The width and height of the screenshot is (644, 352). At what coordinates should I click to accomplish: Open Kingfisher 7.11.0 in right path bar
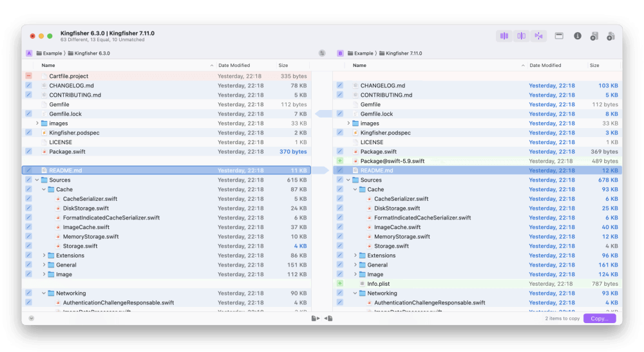pyautogui.click(x=401, y=53)
